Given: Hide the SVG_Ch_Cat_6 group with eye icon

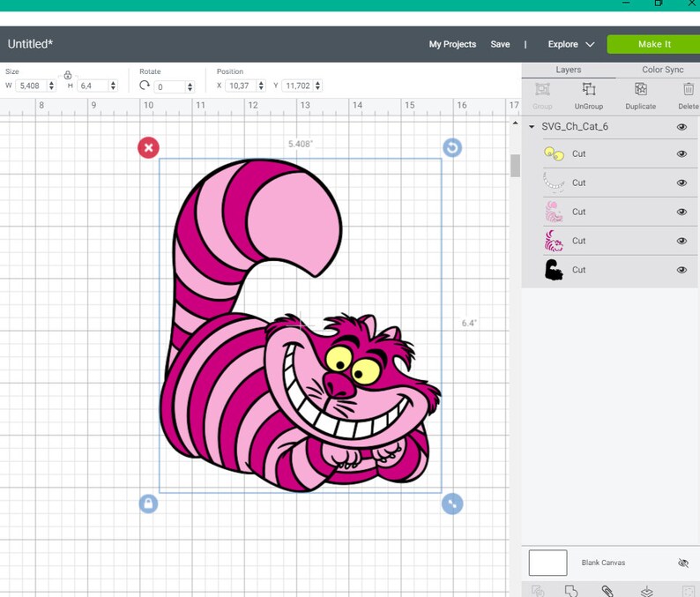Looking at the screenshot, I should tap(681, 127).
